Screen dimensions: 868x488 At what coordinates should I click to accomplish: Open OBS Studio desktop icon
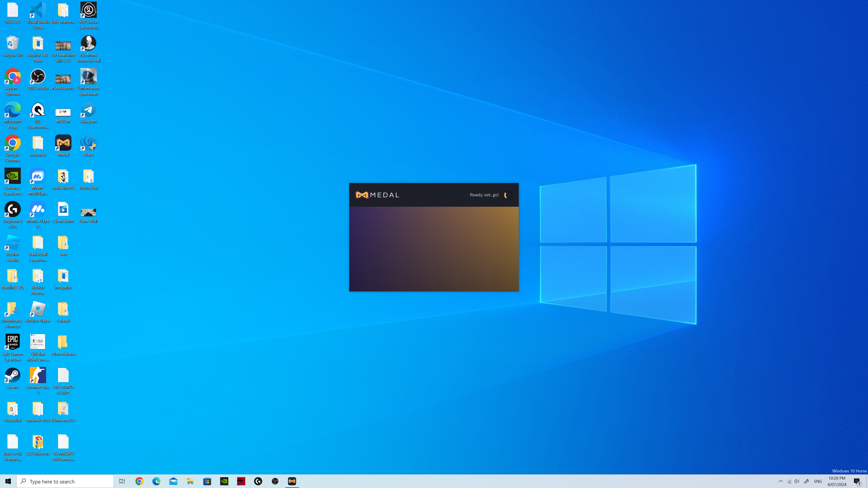(38, 76)
